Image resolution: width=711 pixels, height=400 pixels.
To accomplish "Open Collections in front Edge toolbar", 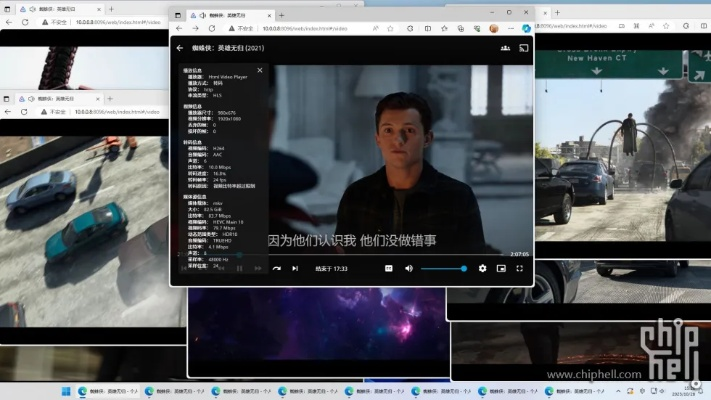I will (461, 28).
